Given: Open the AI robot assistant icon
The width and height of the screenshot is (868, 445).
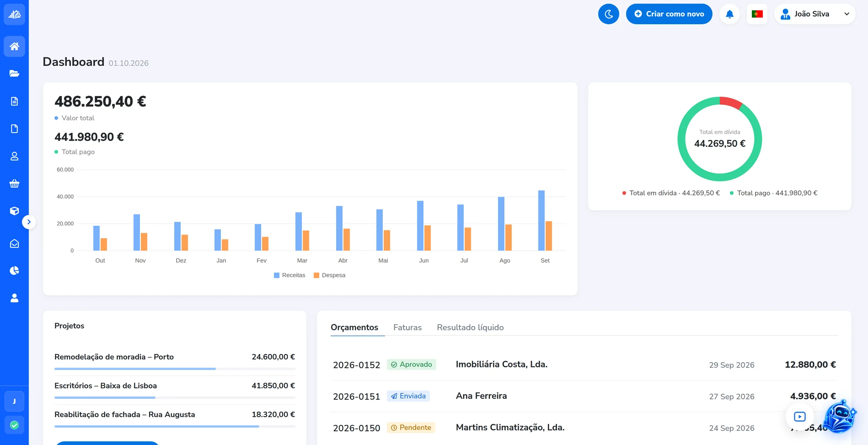Looking at the screenshot, I should click(840, 416).
